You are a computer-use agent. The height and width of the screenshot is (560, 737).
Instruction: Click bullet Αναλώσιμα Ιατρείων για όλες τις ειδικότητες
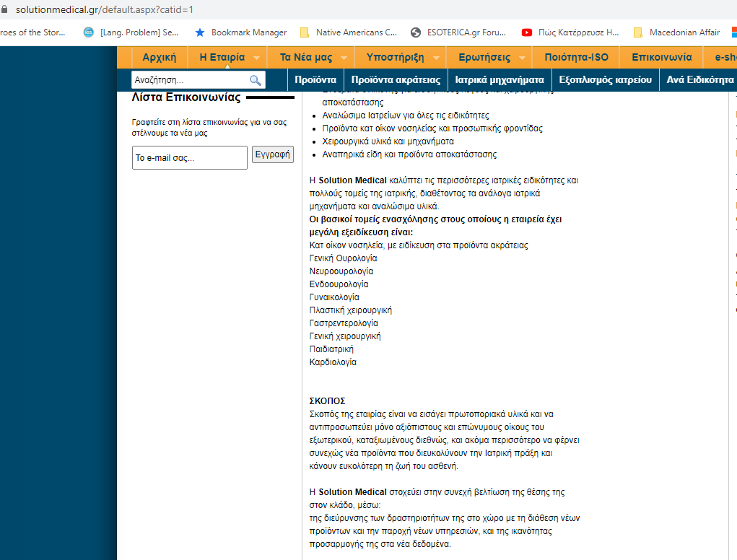[x=406, y=115]
